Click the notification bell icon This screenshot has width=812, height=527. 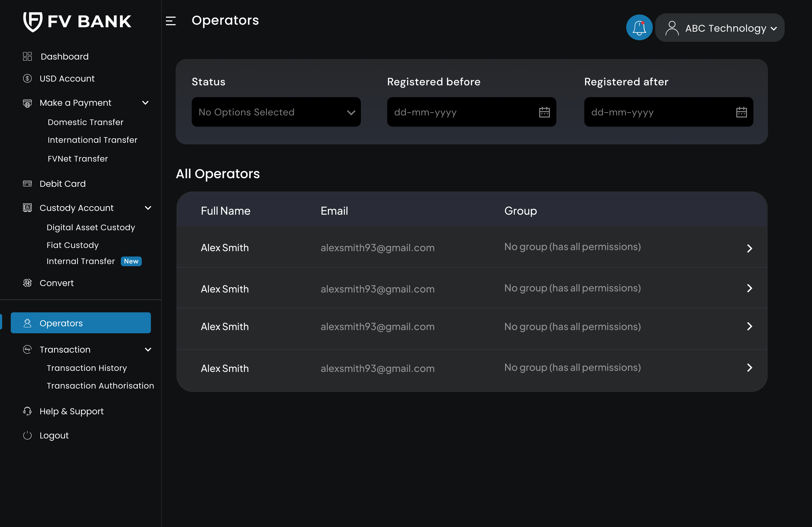click(639, 27)
